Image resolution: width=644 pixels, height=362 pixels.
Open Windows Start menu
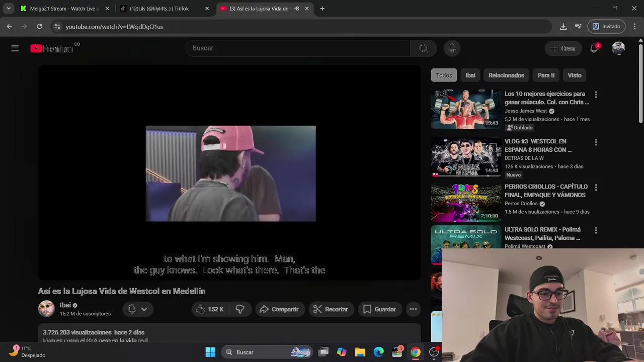click(x=210, y=352)
